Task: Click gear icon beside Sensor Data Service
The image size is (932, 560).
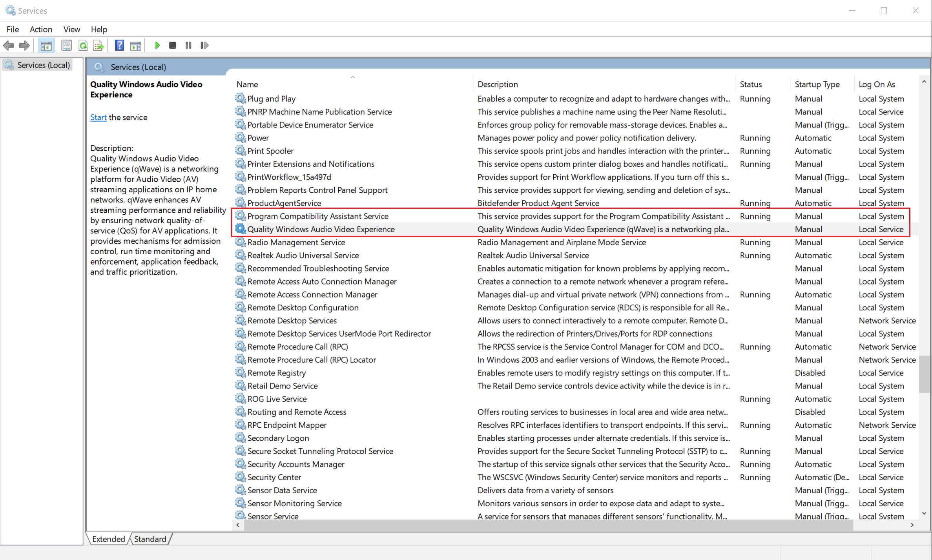Action: 241,490
